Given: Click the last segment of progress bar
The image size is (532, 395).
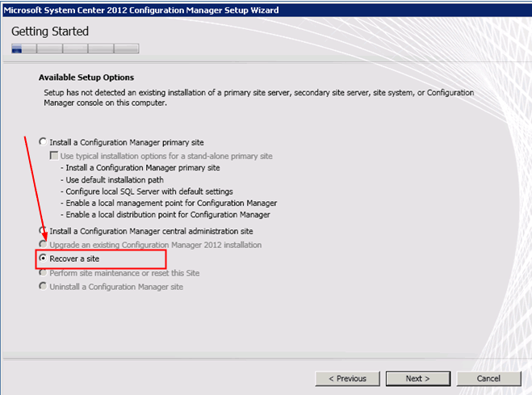Looking at the screenshot, I should point(126,48).
